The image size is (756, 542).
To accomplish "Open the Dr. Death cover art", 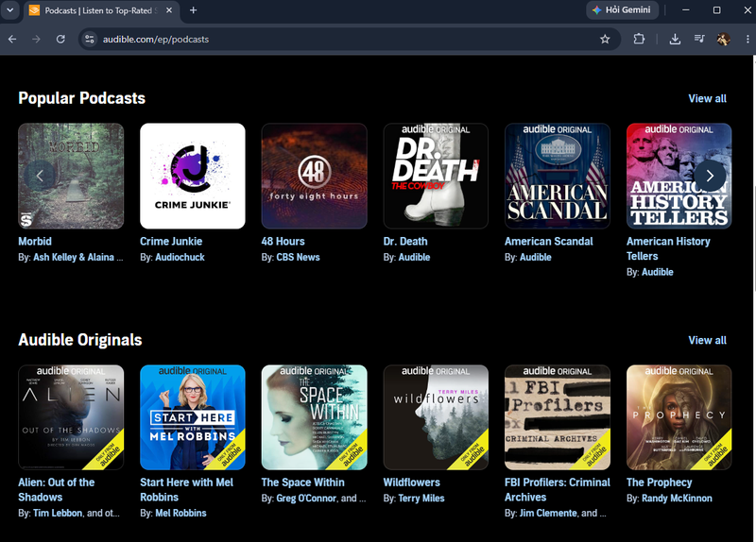I will pos(436,176).
